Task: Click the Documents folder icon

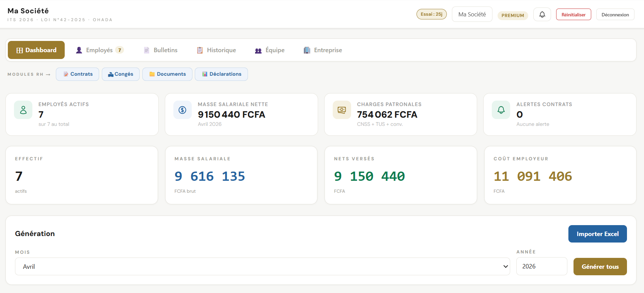Action: (x=152, y=74)
